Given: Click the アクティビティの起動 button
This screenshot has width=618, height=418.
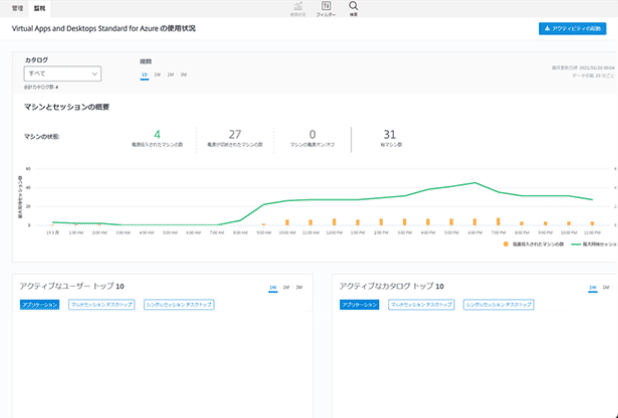Looking at the screenshot, I should 571,29.
